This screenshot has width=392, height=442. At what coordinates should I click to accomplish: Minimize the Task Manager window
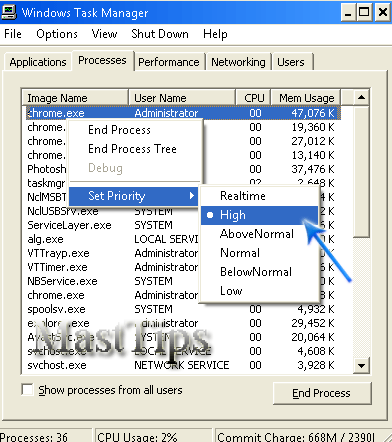[348, 12]
